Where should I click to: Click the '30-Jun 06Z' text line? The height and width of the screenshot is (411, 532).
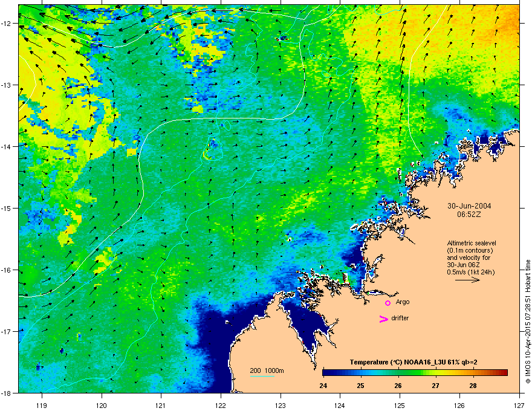(x=463, y=265)
